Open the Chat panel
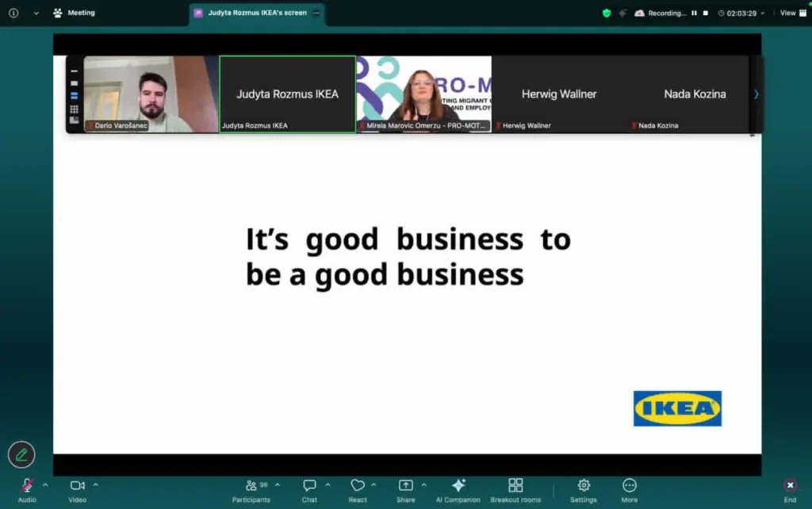 click(309, 486)
